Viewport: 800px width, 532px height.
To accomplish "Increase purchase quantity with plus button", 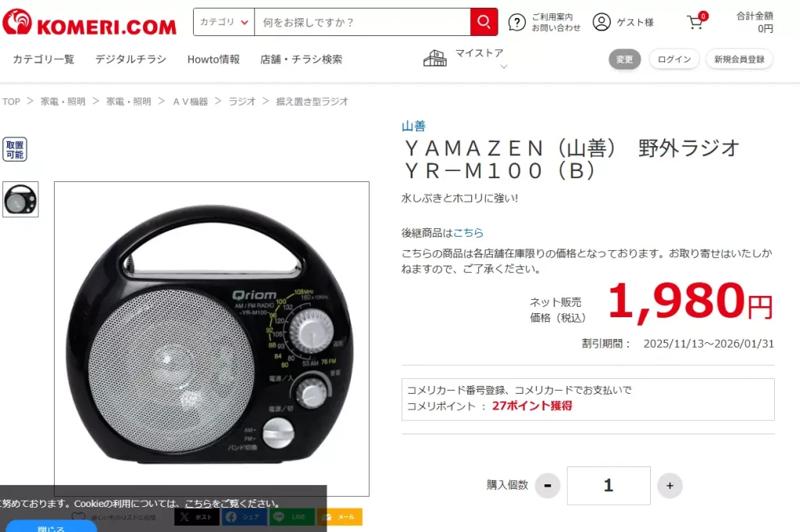I will click(x=670, y=486).
